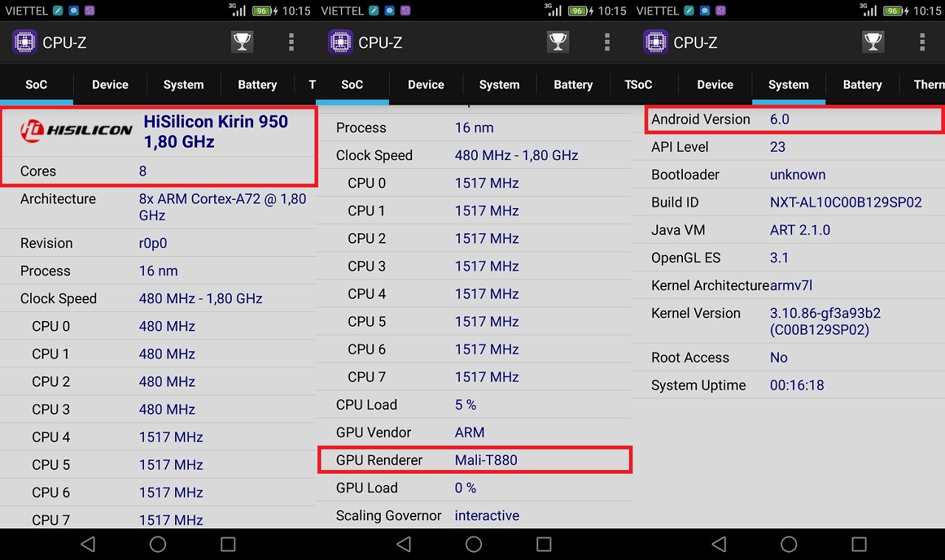Tap battery 96 indicator on left phone status bar
Screen dimensions: 945x560
click(x=264, y=11)
